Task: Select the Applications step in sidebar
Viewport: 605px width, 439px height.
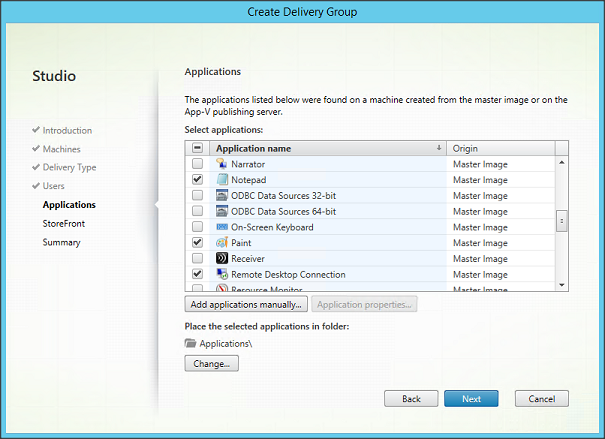Action: (69, 204)
